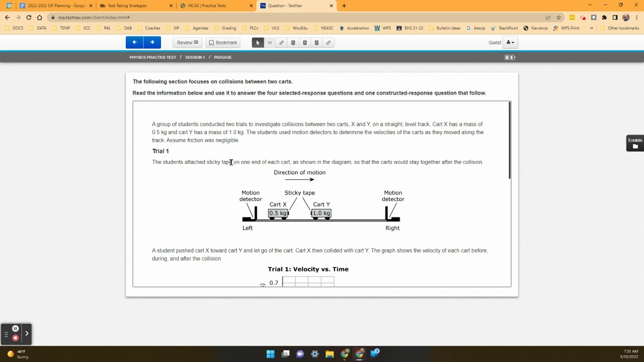Open the BHS 21-22 bookmark

pos(410,28)
